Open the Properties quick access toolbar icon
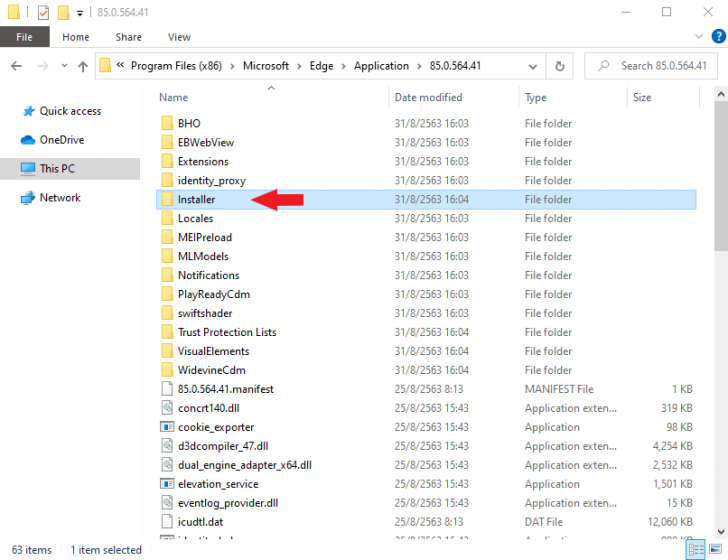 pyautogui.click(x=43, y=13)
